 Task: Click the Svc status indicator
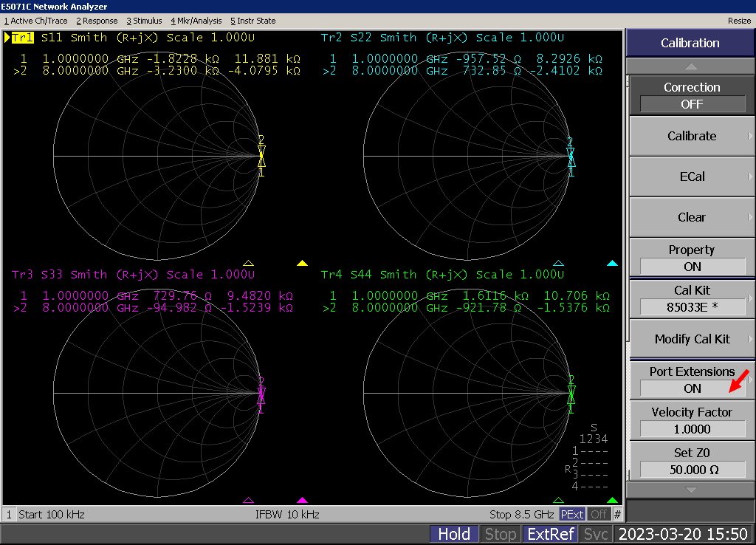[595, 534]
